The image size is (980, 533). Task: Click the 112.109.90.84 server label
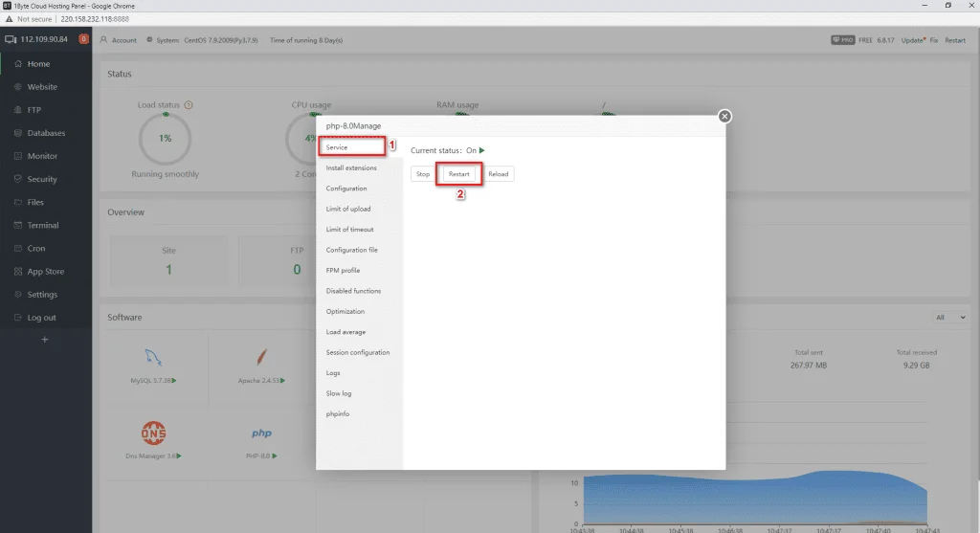pos(44,38)
